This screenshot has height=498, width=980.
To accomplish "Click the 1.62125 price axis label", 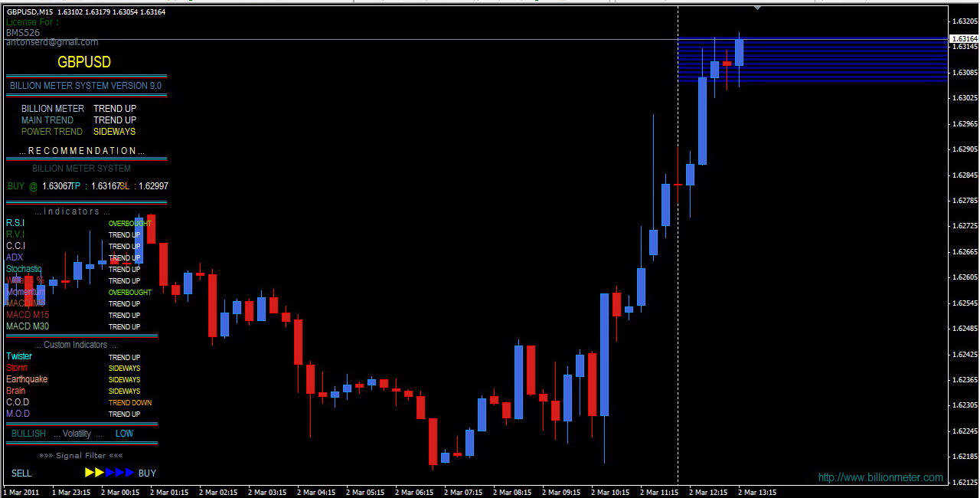I will tap(965, 482).
